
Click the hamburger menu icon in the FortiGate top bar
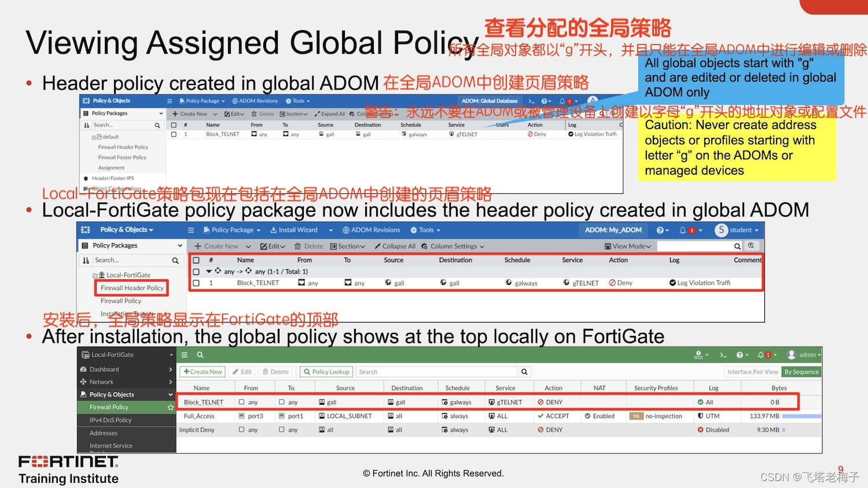click(x=185, y=355)
